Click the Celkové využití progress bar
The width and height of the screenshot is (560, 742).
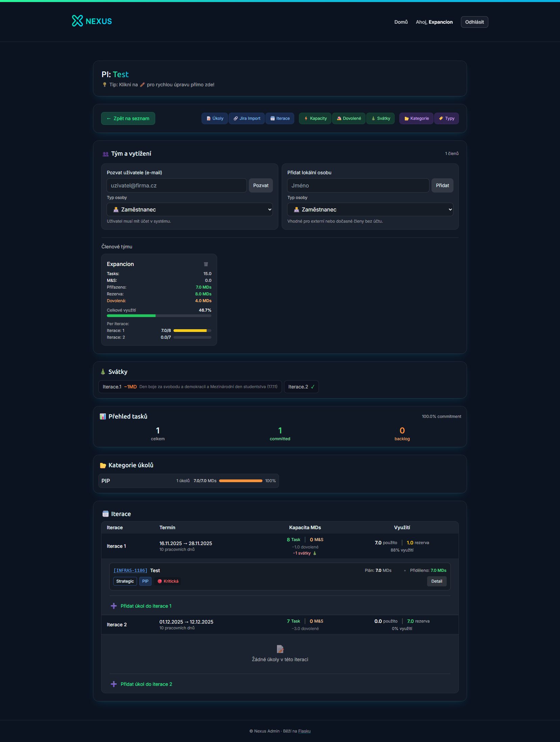[x=159, y=316]
